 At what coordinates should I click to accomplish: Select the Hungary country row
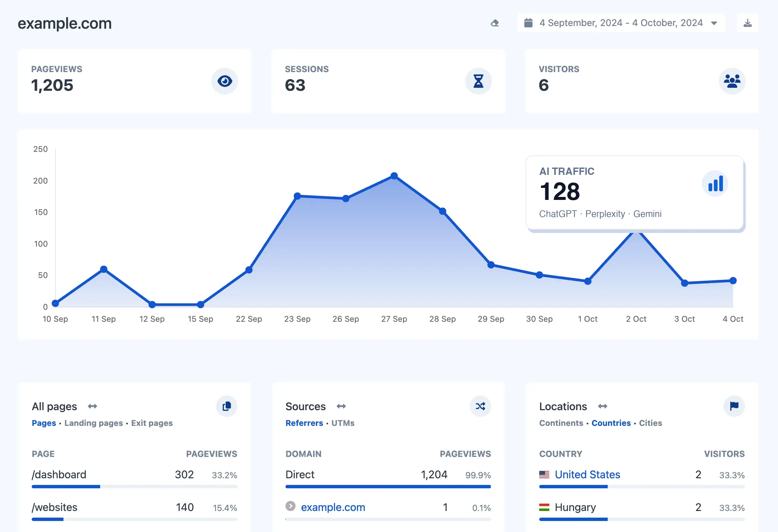tap(642, 511)
